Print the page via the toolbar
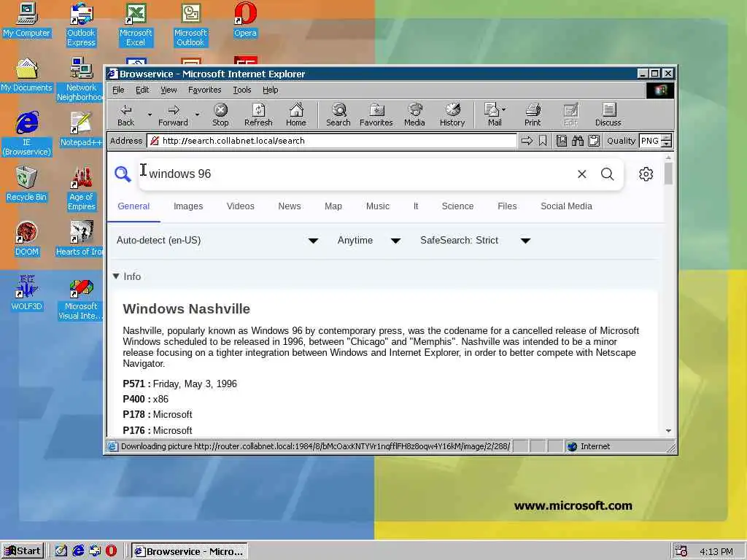 pos(533,115)
